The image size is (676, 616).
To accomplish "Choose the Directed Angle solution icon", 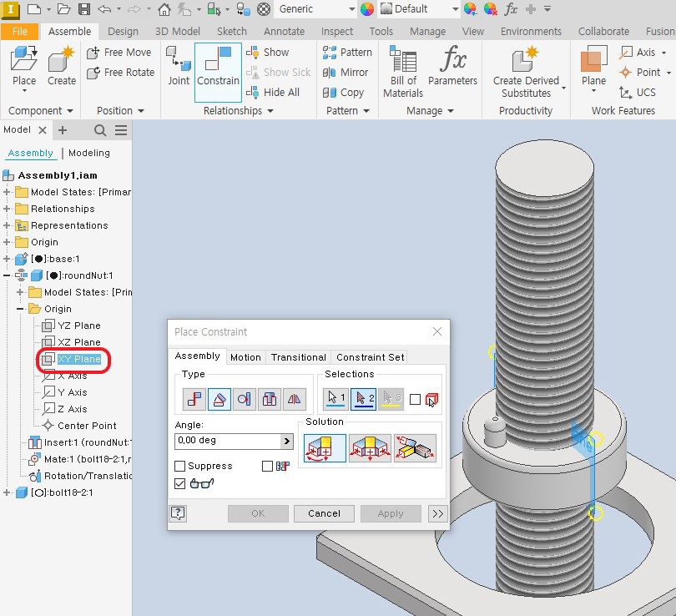I will coord(325,448).
